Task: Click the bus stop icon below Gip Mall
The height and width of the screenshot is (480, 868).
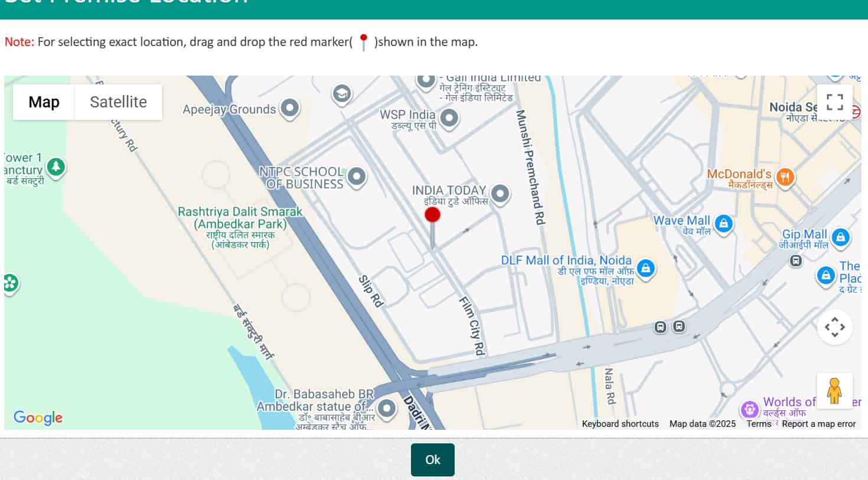Action: click(x=796, y=260)
